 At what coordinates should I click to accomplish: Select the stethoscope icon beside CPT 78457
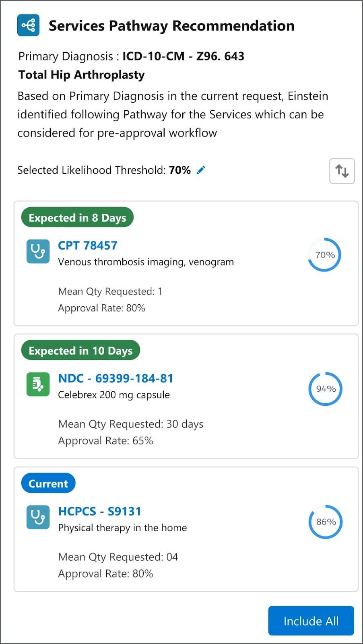(37, 251)
